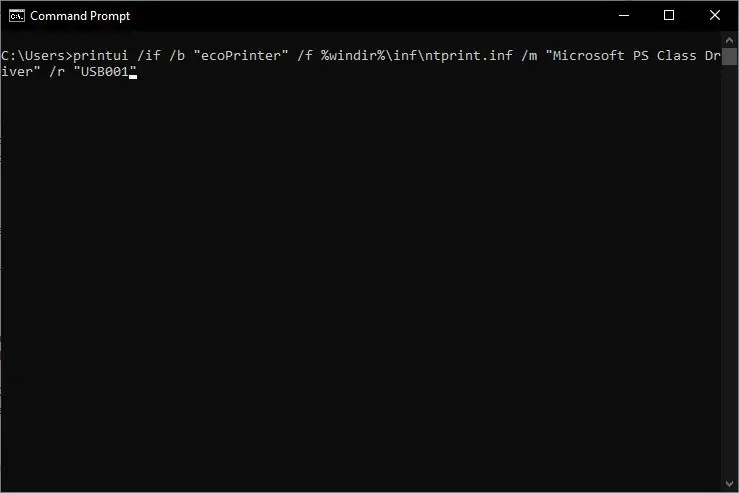Click the /if switch in the command
This screenshot has width=739, height=493.
point(148,56)
